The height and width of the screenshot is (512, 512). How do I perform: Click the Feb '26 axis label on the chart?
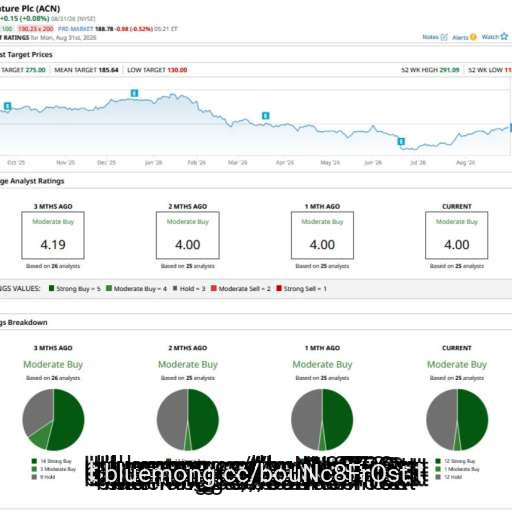click(197, 163)
